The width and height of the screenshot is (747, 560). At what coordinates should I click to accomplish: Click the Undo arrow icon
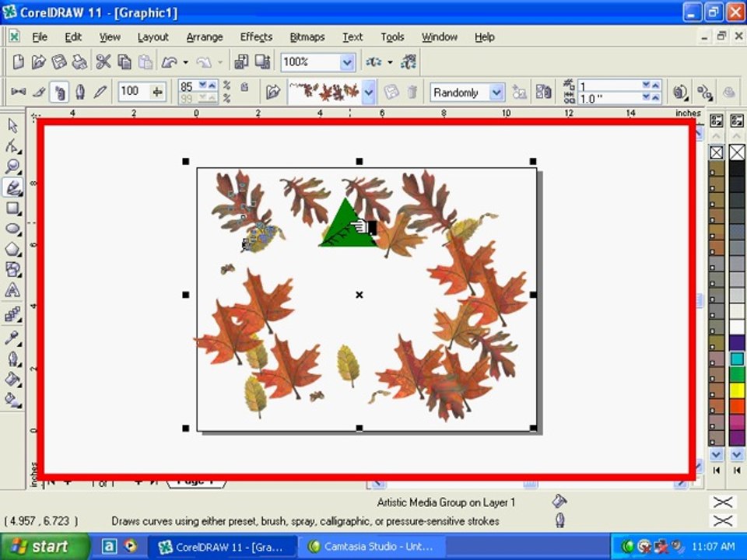coord(169,62)
